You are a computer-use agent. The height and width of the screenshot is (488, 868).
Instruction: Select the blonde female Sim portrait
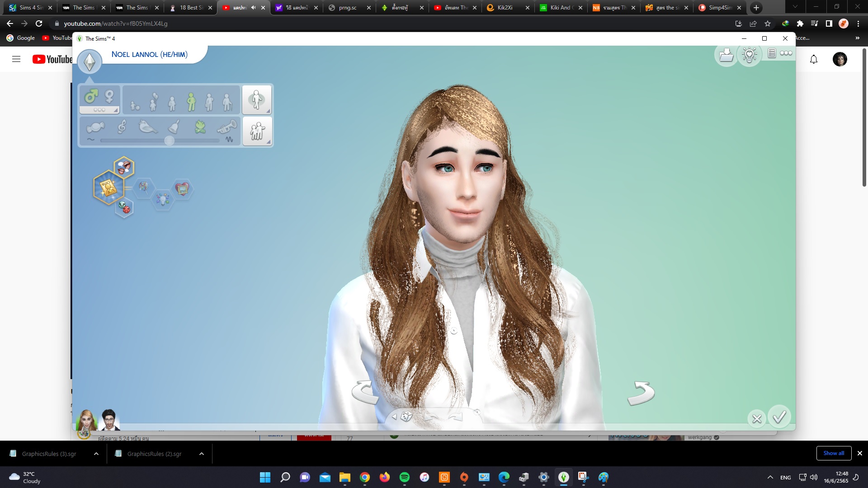(87, 420)
